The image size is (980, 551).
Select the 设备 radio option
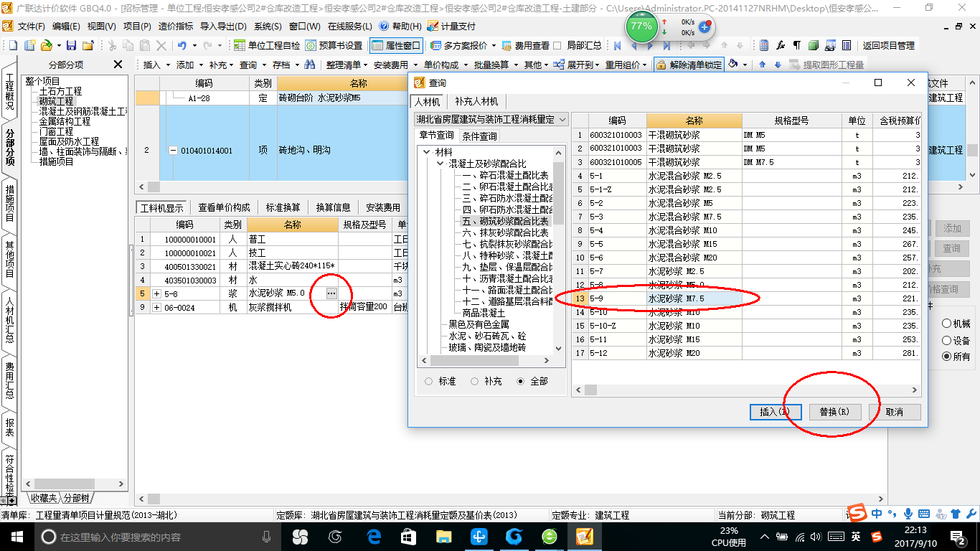(x=947, y=340)
